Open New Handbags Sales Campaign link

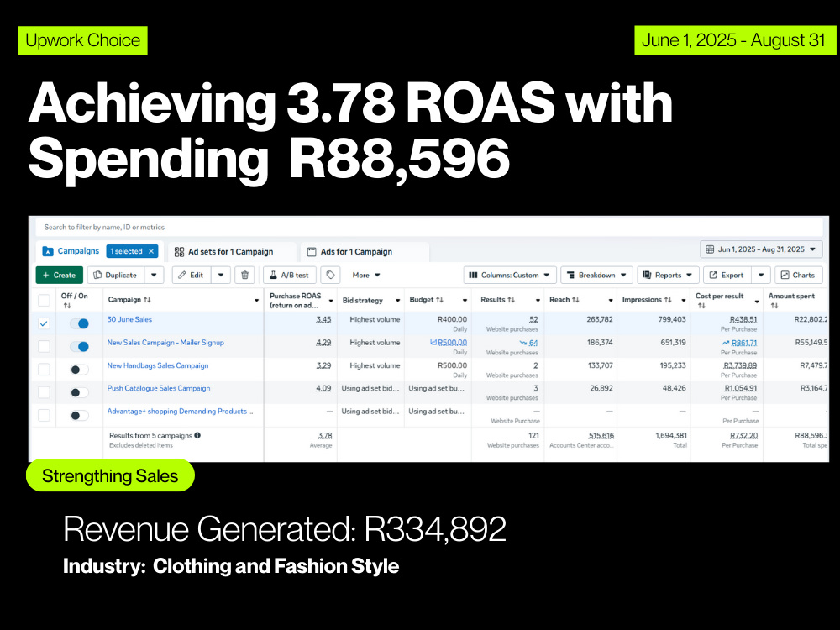point(158,365)
